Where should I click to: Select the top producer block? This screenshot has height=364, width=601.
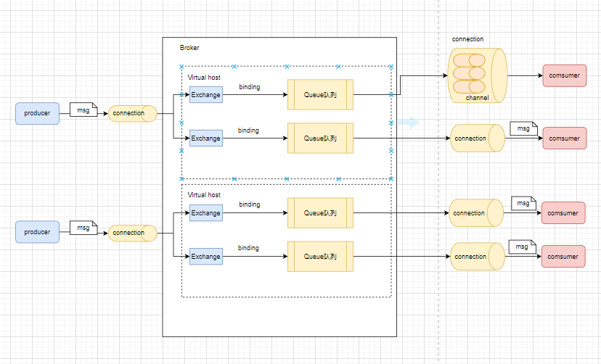37,113
